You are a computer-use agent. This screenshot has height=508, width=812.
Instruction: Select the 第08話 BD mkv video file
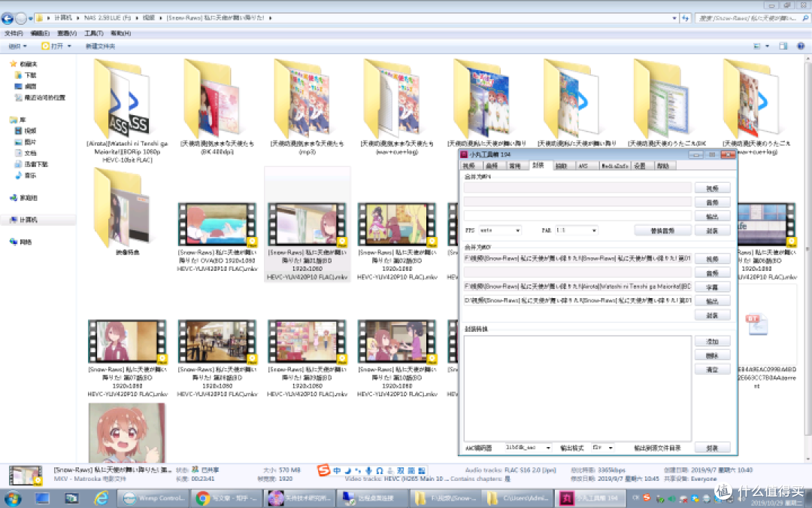coord(217,358)
